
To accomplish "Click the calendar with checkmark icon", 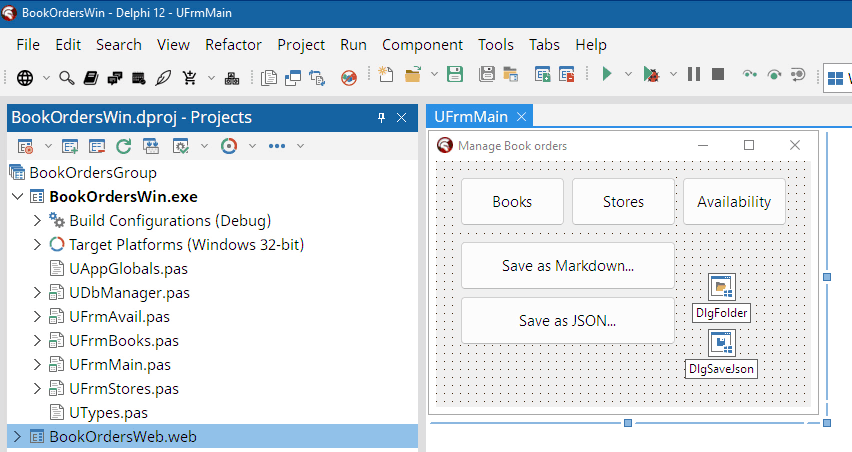I will (x=139, y=78).
